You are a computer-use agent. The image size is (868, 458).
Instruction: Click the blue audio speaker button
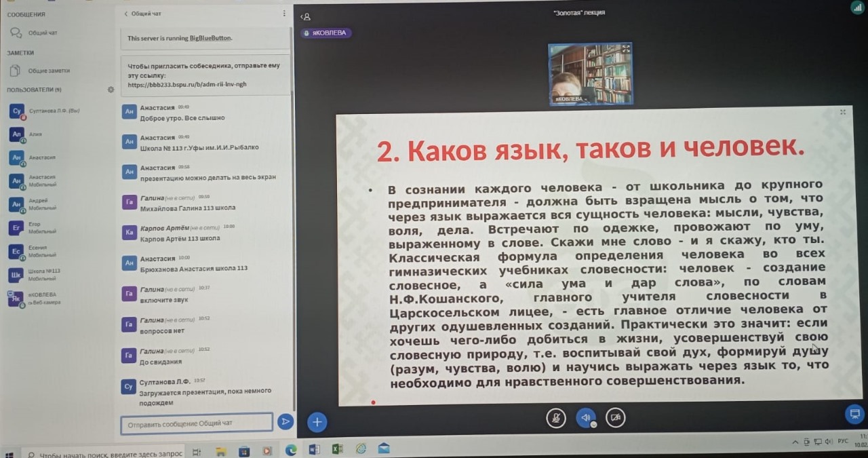coord(585,418)
